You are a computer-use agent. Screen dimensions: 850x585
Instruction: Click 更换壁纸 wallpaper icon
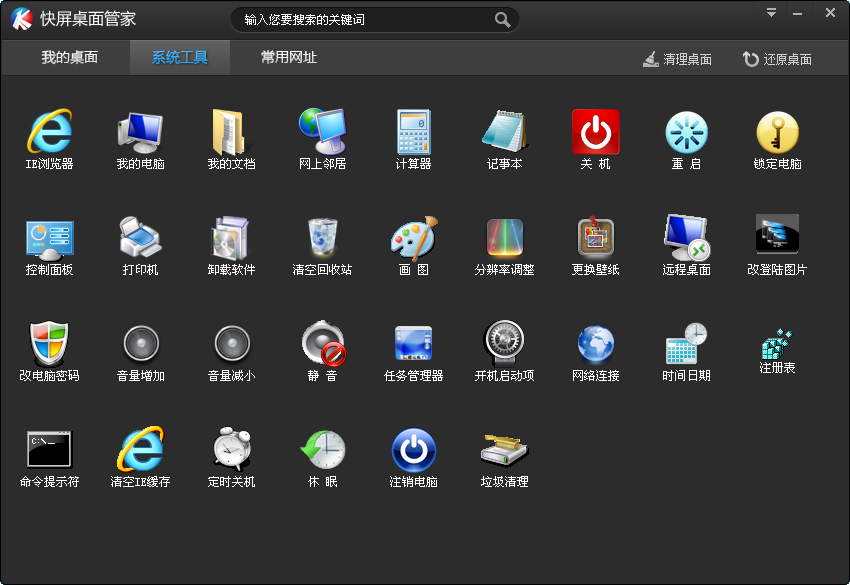click(x=595, y=236)
